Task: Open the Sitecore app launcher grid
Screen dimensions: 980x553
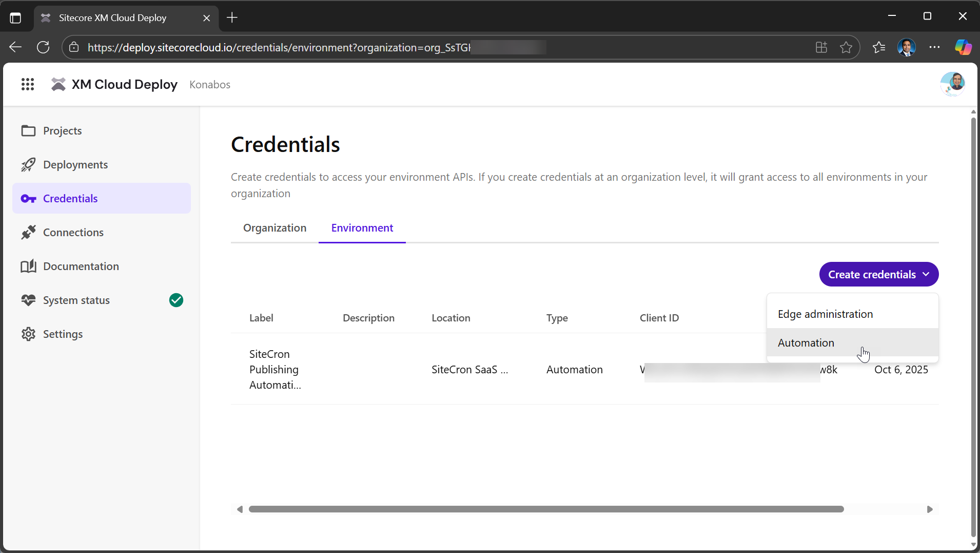Action: (x=28, y=84)
